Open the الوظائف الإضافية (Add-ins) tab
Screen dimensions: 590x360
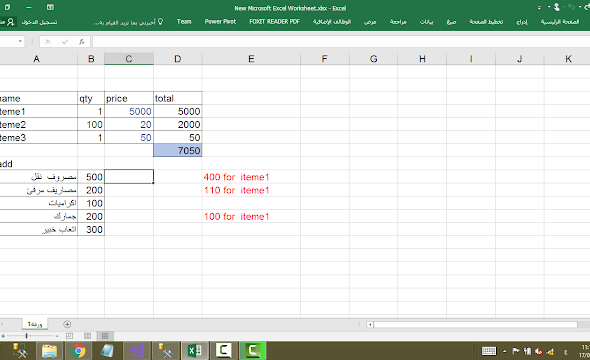332,22
